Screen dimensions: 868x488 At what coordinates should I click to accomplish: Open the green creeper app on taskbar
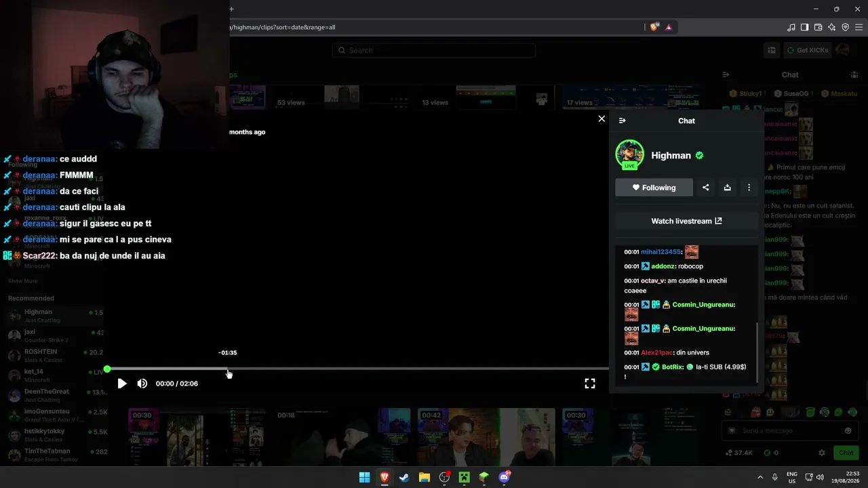pyautogui.click(x=464, y=477)
